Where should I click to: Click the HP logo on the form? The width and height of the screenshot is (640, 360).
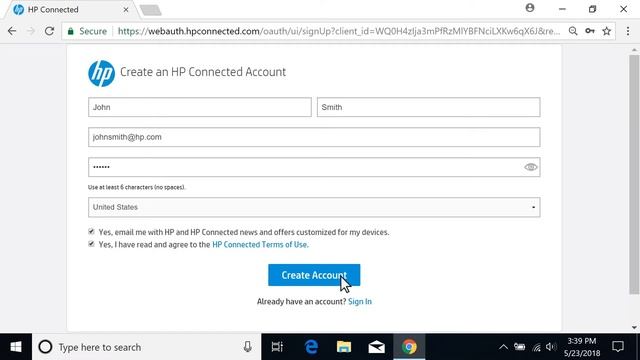[x=101, y=73]
